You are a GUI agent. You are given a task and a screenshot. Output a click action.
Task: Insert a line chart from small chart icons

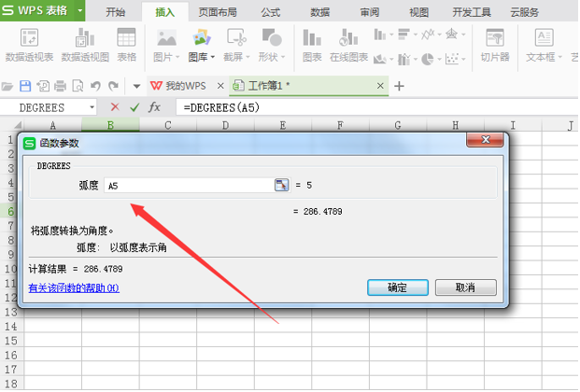[x=428, y=35]
